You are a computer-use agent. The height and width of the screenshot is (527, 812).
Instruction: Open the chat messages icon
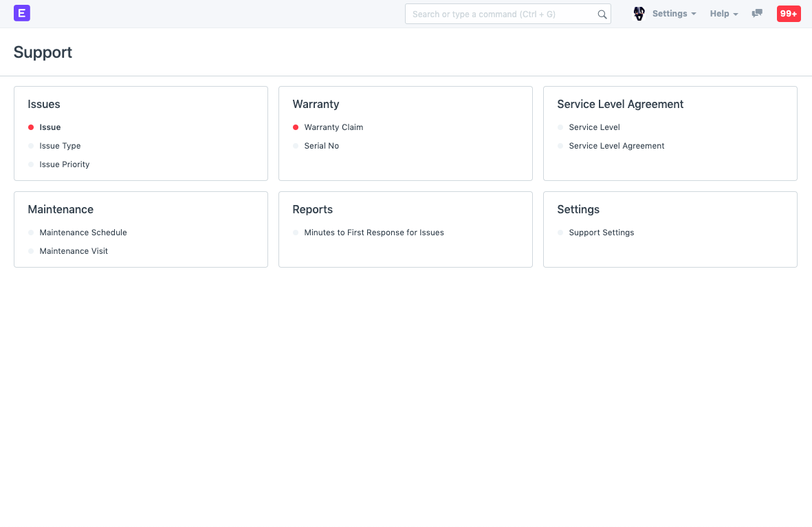(757, 14)
